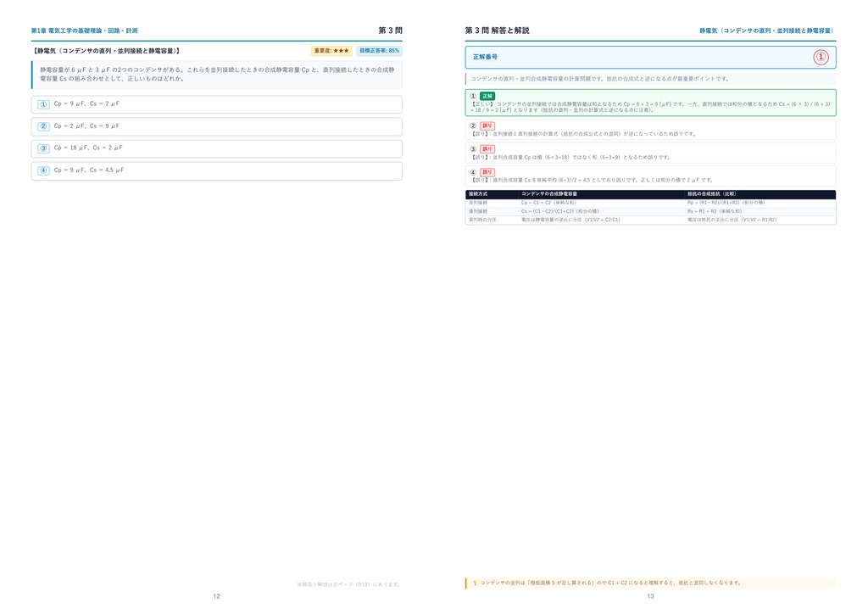Click the tip text about 極板面積 S
The image size is (868, 614).
610,583
